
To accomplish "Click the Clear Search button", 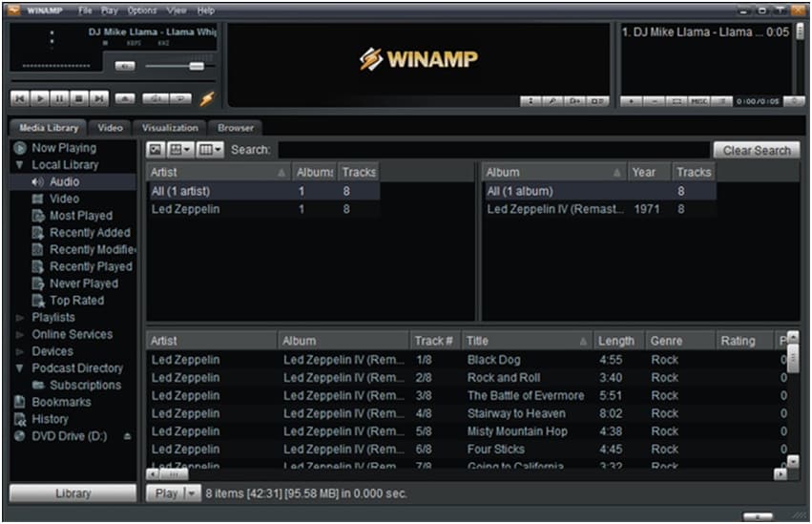I will click(x=757, y=150).
